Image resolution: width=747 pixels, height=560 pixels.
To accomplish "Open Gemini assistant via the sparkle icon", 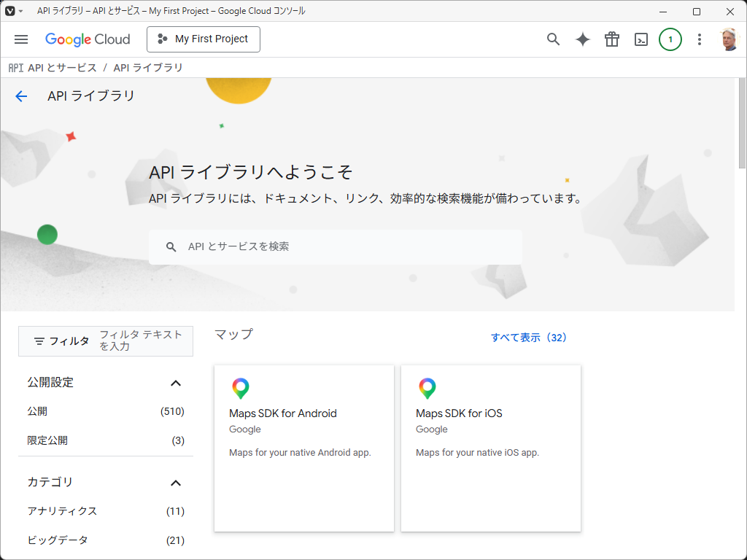I will pyautogui.click(x=582, y=39).
